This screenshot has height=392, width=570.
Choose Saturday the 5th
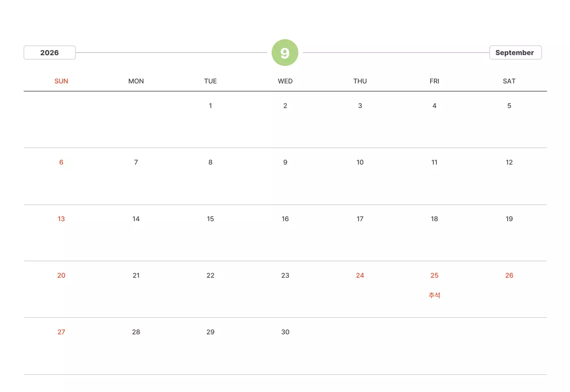pos(509,106)
